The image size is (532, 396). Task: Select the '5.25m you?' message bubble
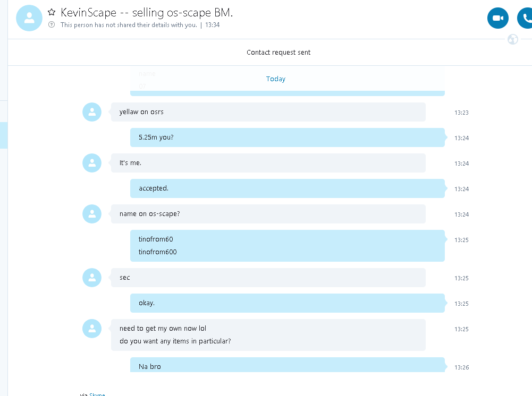pyautogui.click(x=287, y=137)
